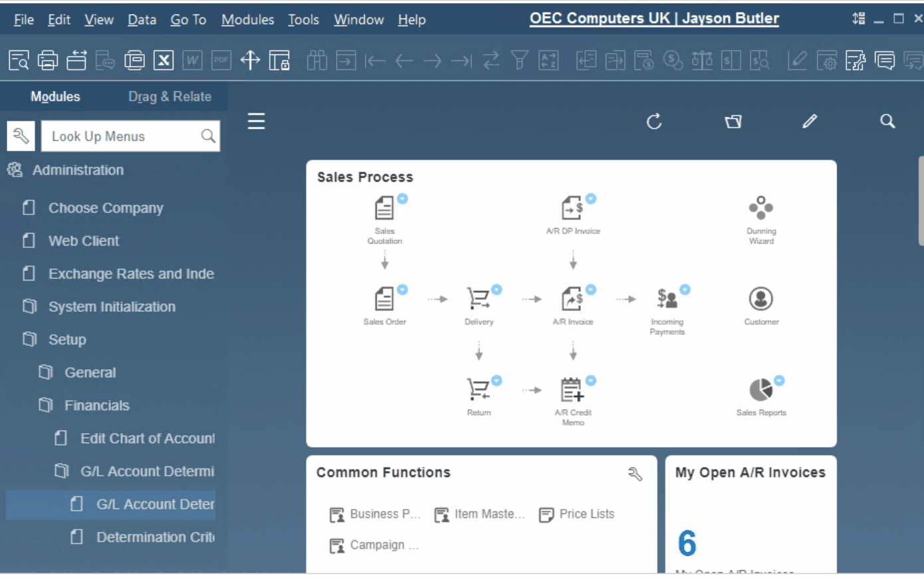
Task: Click the Incoming Payments icon
Action: [667, 299]
